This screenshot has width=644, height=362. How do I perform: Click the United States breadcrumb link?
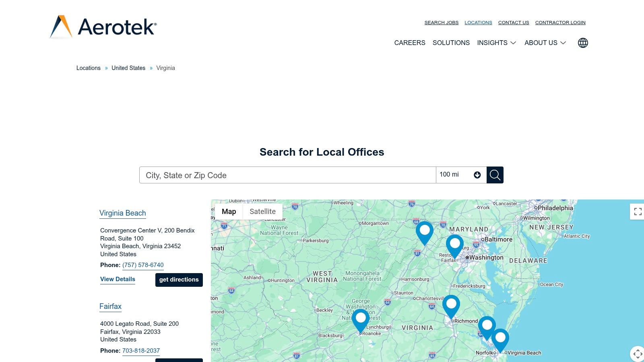128,68
